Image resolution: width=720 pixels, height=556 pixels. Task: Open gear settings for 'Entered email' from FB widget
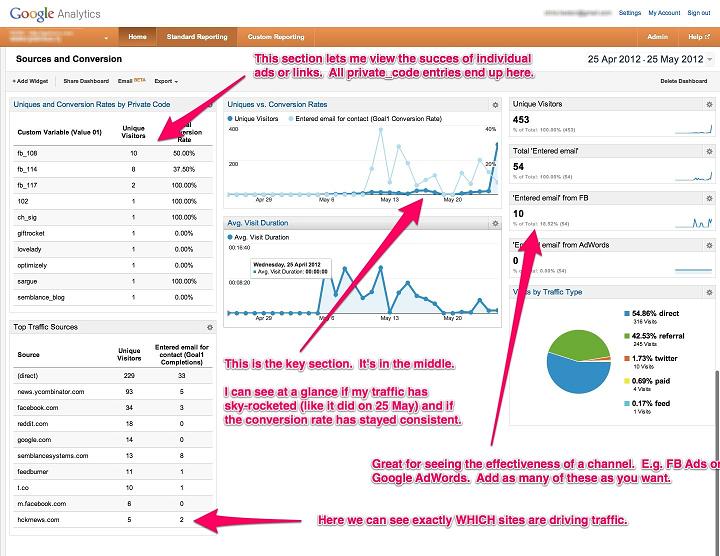[x=709, y=198]
